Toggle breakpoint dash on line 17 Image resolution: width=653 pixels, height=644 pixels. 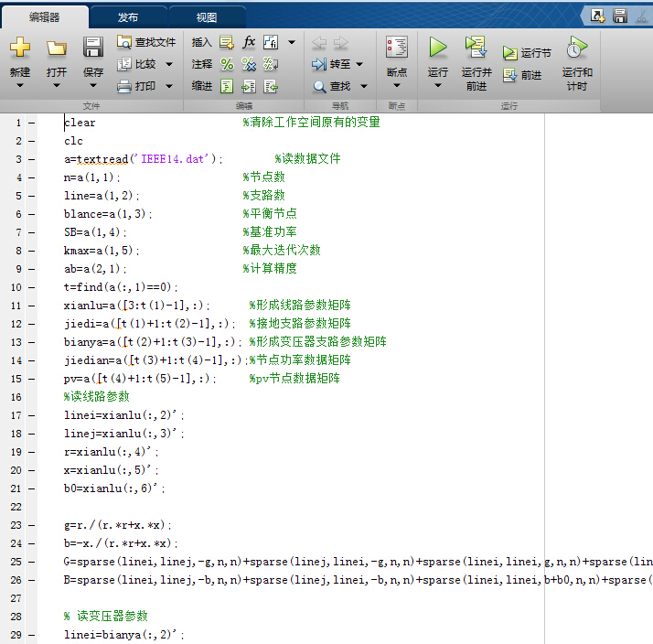click(32, 415)
